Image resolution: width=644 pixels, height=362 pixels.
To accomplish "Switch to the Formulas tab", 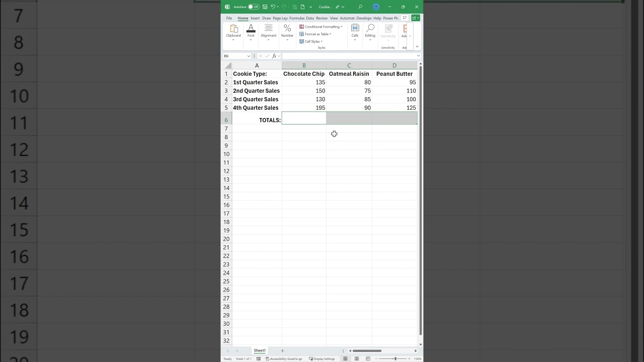I will tap(297, 18).
